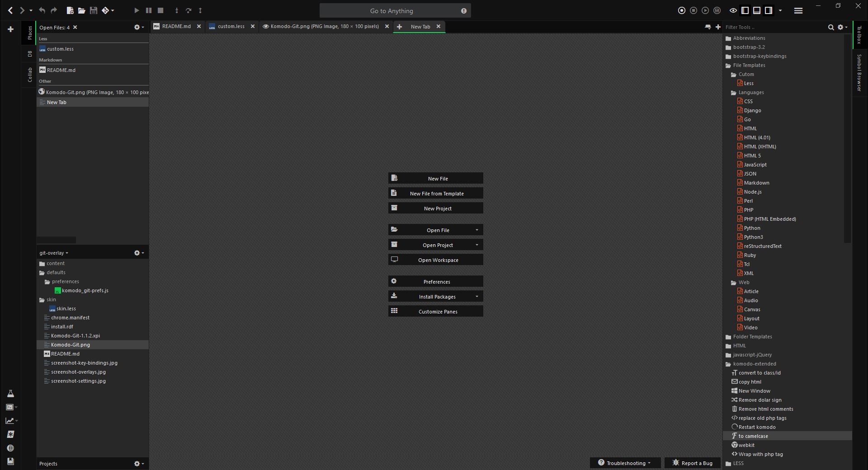Focus the Go to Anything search field
This screenshot has height=470, width=868.
pos(395,10)
